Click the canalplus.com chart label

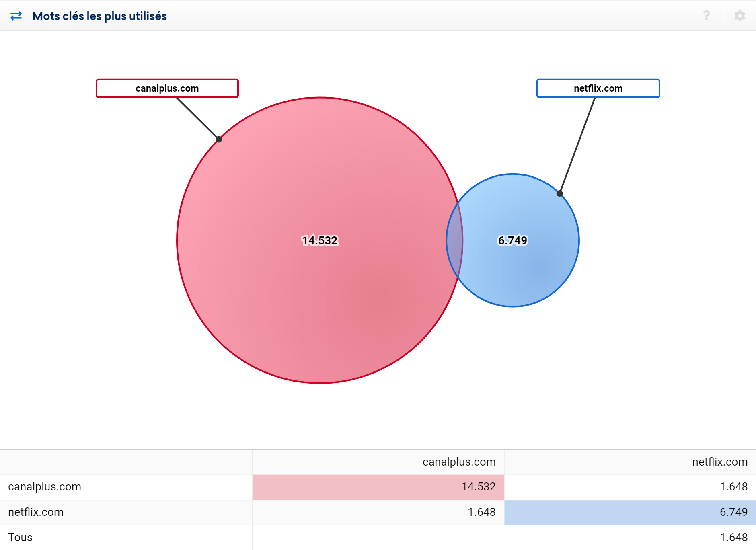[167, 88]
